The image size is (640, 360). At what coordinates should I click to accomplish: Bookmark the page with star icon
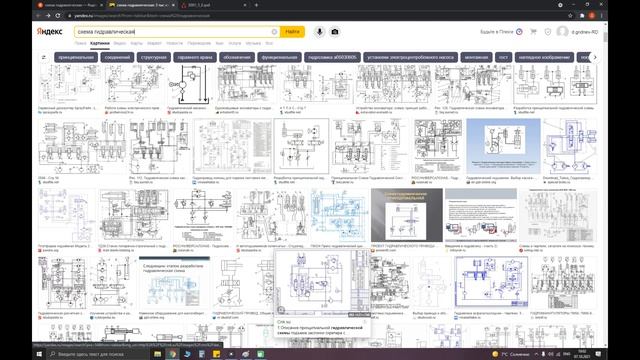coord(570,16)
